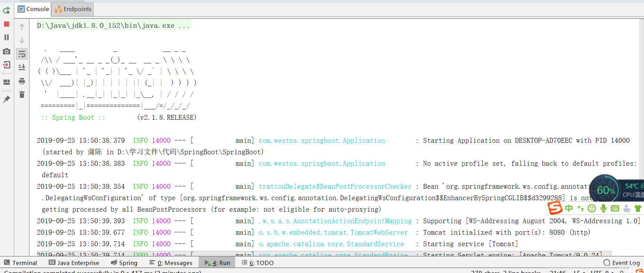This screenshot has width=644, height=273.
Task: Go up the stack trace arrow
Action: [x=22, y=27]
